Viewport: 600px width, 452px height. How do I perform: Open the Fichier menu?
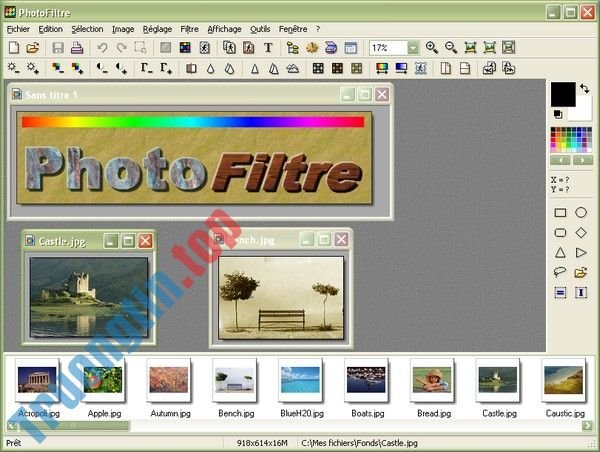18,29
